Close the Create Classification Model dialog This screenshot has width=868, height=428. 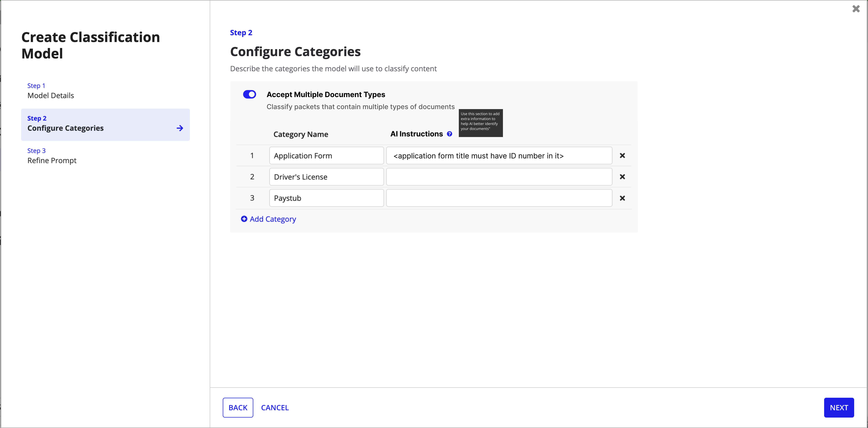(x=856, y=9)
